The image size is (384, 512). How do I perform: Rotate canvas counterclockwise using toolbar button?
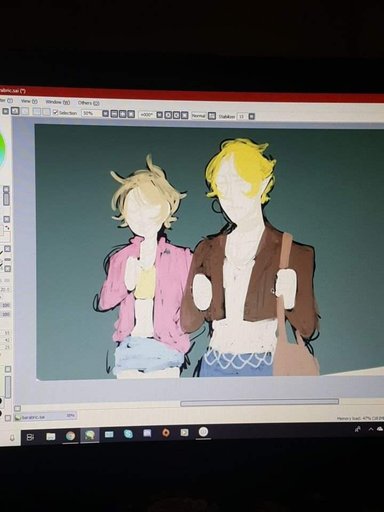(x=168, y=115)
